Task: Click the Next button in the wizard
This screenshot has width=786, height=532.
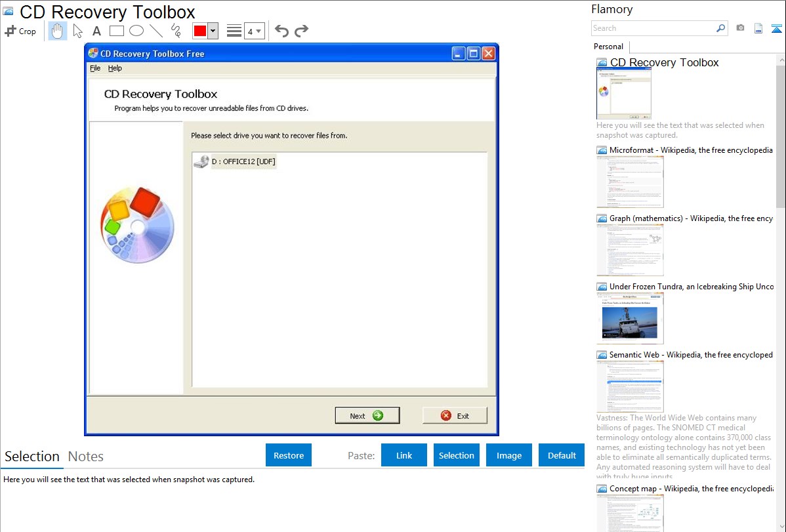Action: point(367,416)
